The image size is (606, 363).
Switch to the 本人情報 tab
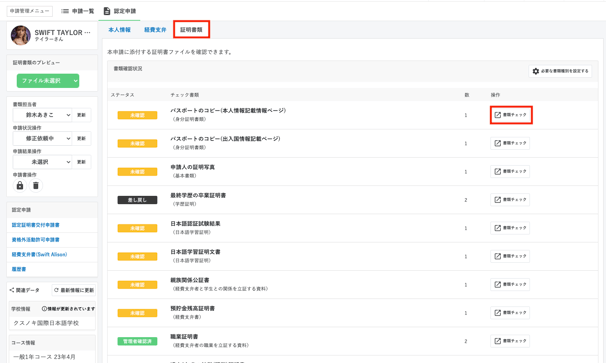[x=119, y=30]
